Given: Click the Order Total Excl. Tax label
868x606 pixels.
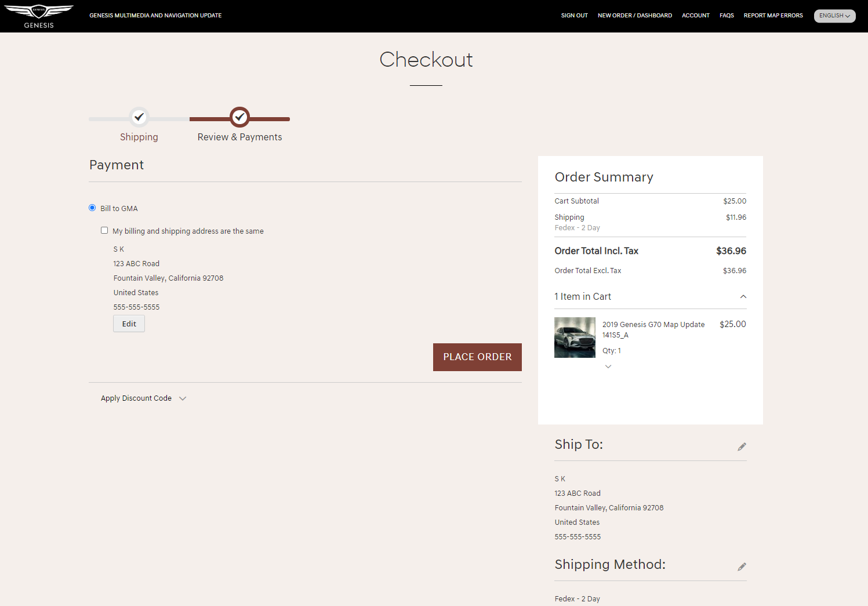Looking at the screenshot, I should coord(588,271).
